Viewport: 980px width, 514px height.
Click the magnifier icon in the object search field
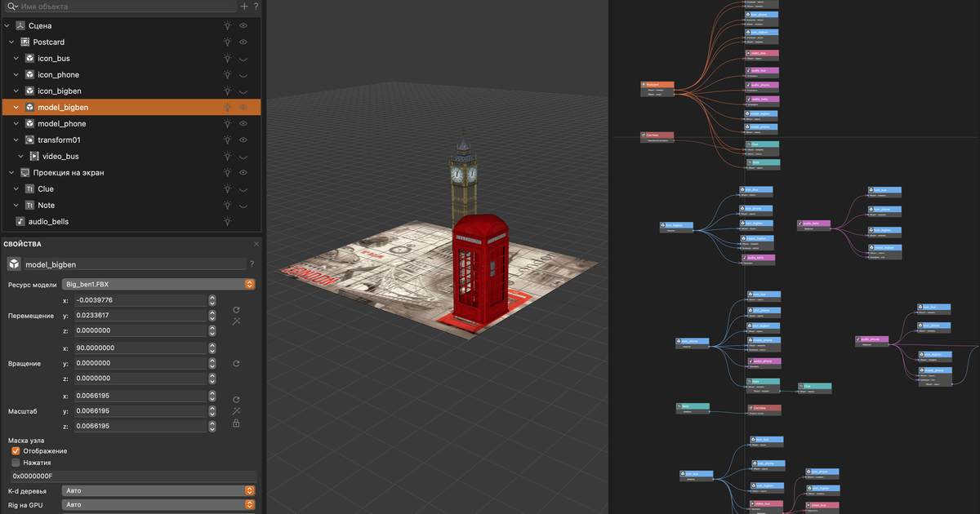[x=11, y=7]
